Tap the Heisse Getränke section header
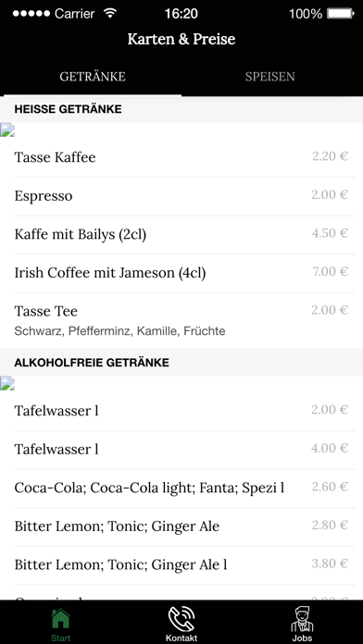Viewport: 363px width, 644px height. (x=181, y=109)
